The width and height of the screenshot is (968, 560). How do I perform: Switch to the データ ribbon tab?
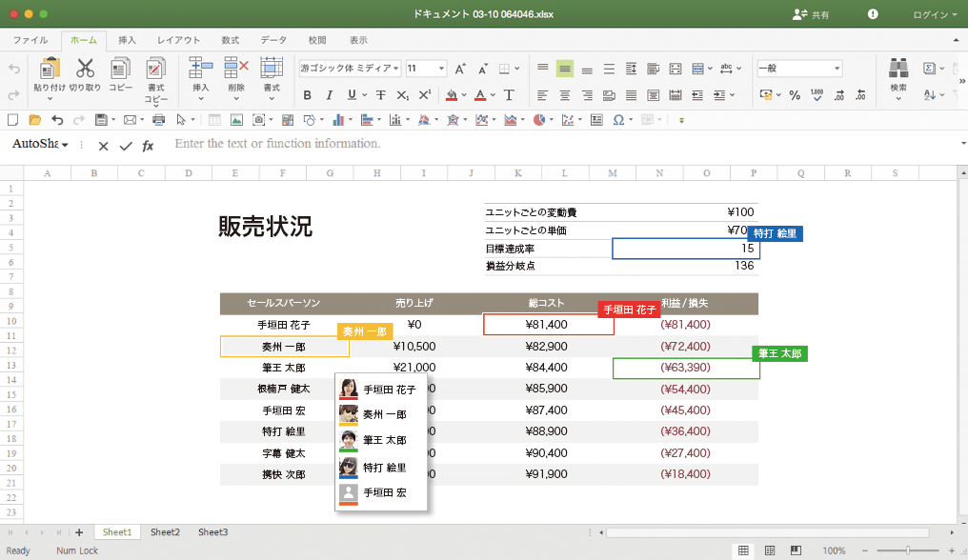tap(273, 40)
